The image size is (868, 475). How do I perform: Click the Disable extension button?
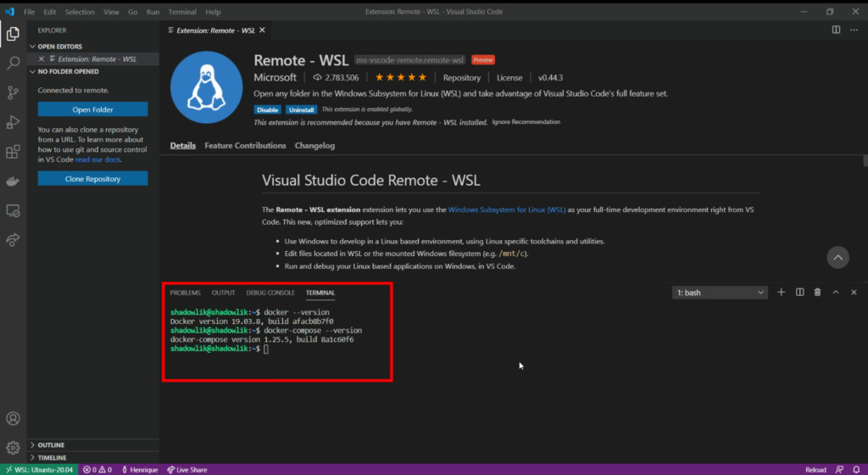pos(267,109)
